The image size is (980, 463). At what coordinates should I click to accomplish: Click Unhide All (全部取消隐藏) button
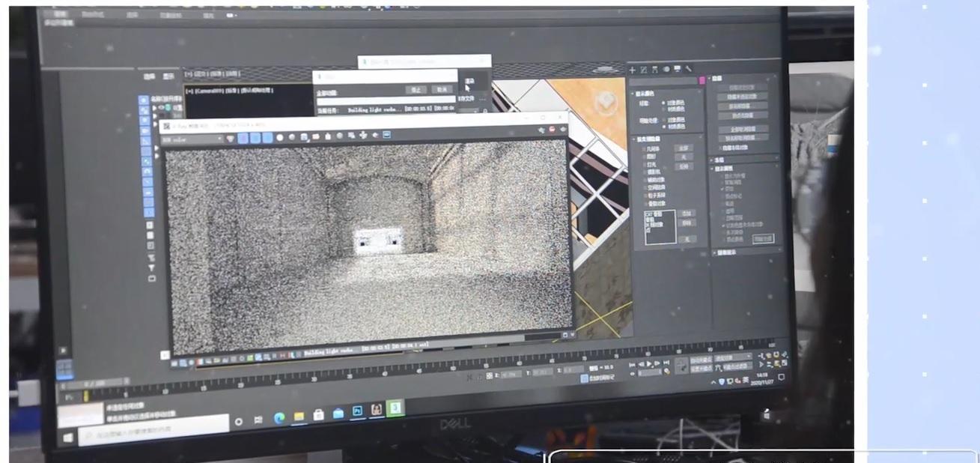[743, 128]
